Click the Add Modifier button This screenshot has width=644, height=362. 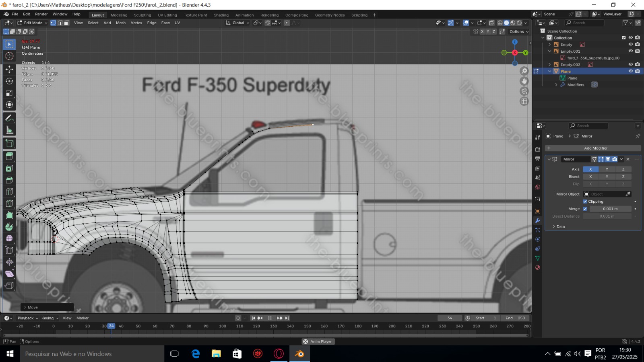592,148
